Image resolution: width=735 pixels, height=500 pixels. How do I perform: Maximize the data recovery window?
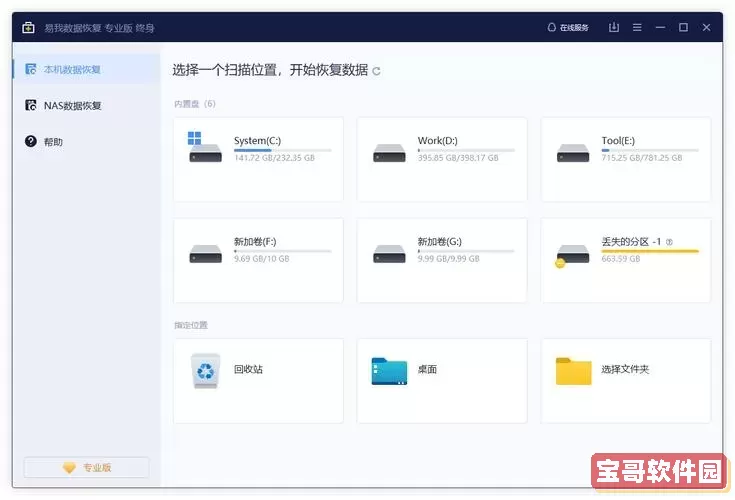tap(683, 28)
